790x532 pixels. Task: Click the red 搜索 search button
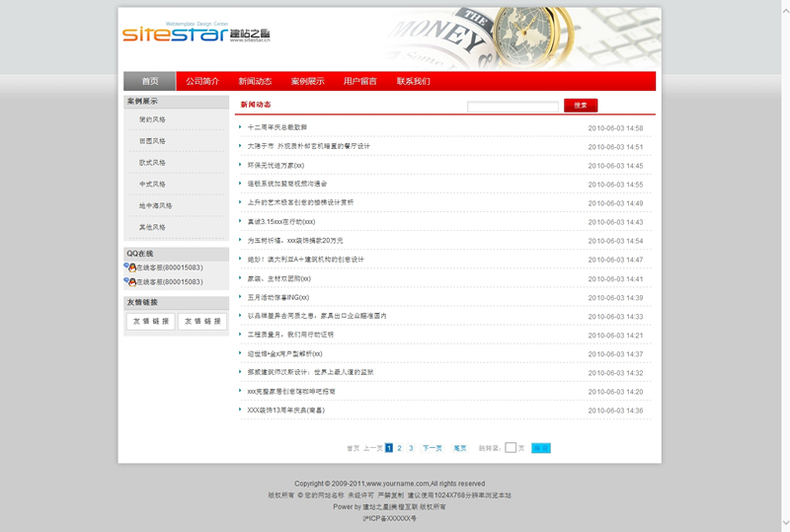581,106
